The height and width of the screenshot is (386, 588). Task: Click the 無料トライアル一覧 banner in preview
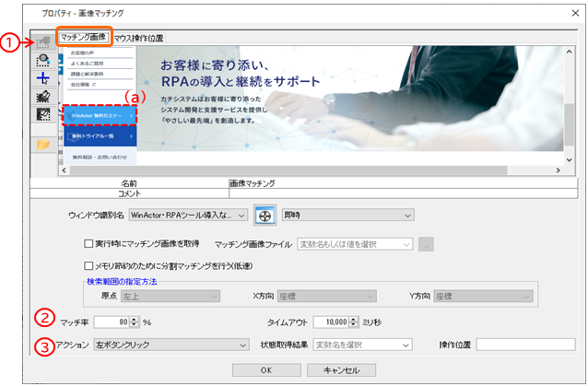point(100,136)
